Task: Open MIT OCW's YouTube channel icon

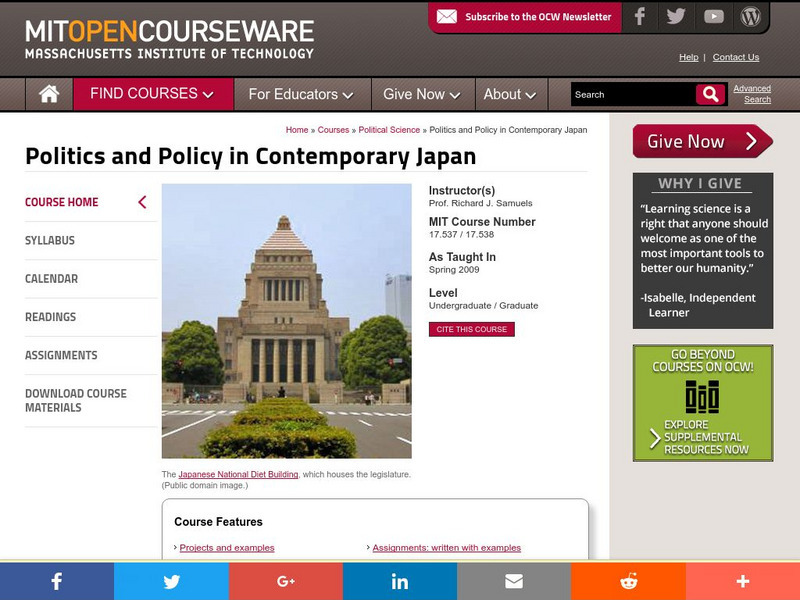Action: point(713,16)
